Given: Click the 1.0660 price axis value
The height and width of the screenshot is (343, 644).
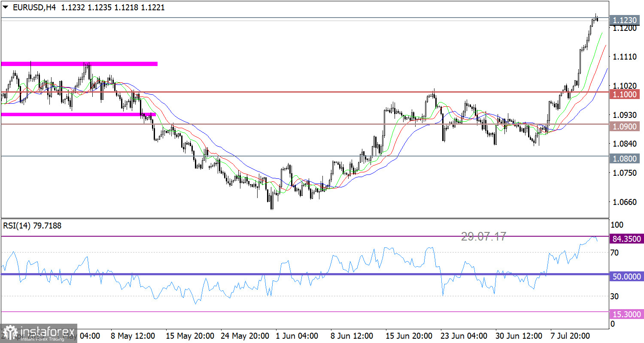Looking at the screenshot, I should click(624, 202).
